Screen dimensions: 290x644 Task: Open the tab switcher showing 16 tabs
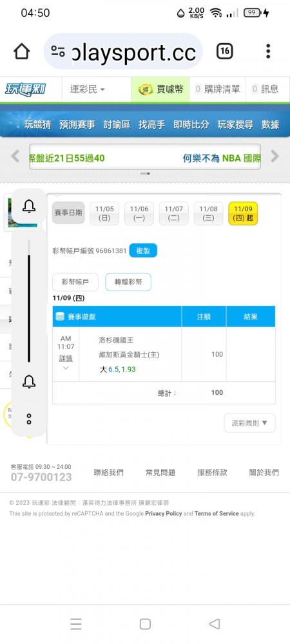point(224,52)
